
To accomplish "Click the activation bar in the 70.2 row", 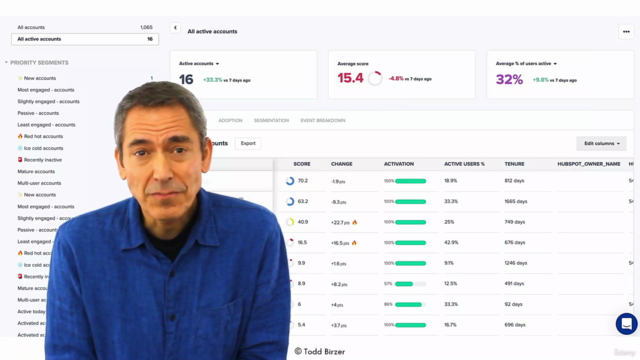I will [411, 181].
